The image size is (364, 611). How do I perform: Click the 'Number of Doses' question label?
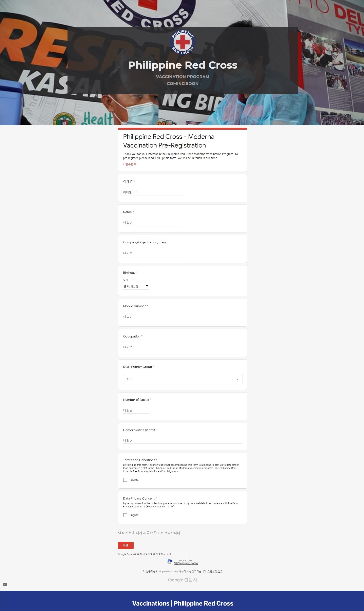click(136, 400)
